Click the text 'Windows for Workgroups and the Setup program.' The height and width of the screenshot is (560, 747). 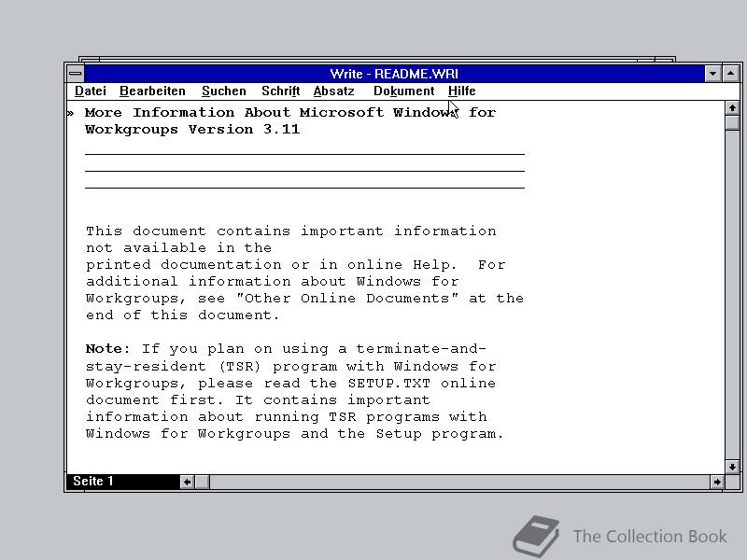click(x=294, y=434)
